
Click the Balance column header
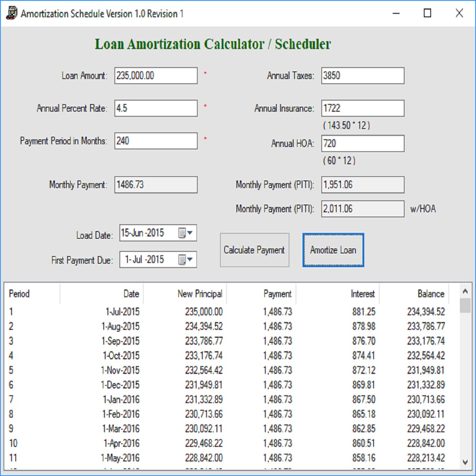[x=414, y=294]
